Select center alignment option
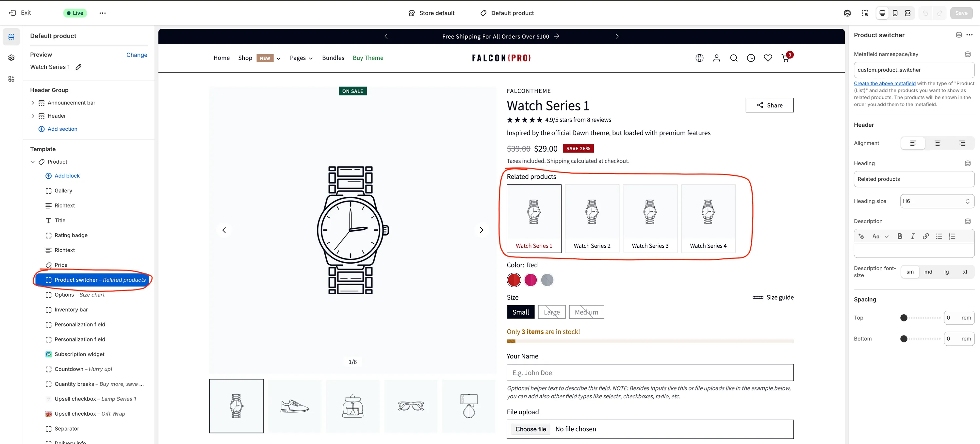Screen dimensions: 980x444 tap(938, 143)
